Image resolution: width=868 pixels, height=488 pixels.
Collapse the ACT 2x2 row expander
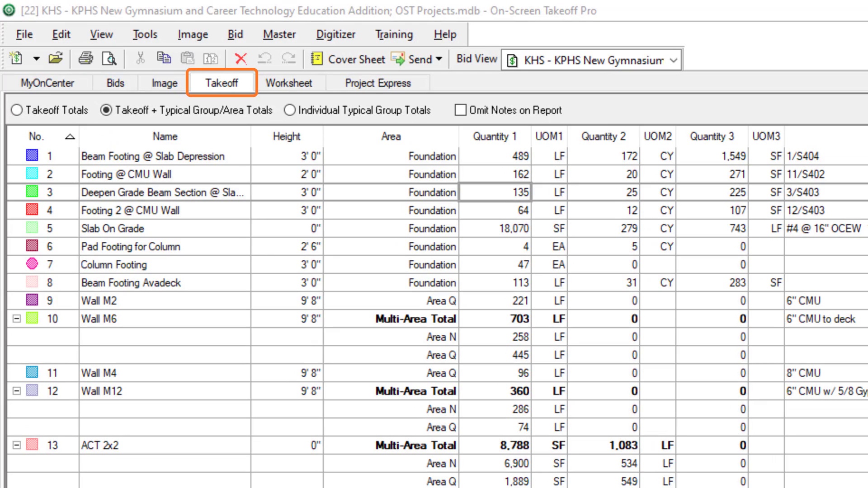tap(17, 445)
